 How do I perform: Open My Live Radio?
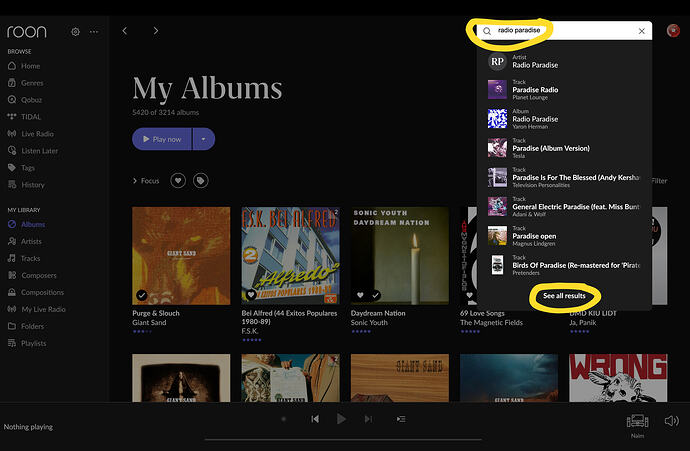(x=37, y=309)
